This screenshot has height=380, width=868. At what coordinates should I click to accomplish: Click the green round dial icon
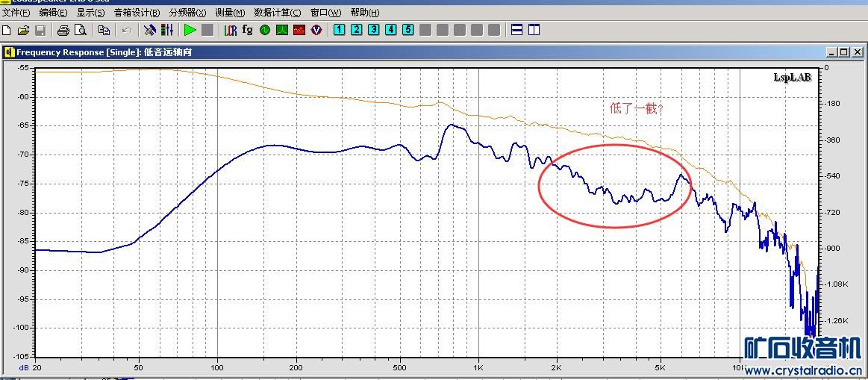pyautogui.click(x=265, y=30)
